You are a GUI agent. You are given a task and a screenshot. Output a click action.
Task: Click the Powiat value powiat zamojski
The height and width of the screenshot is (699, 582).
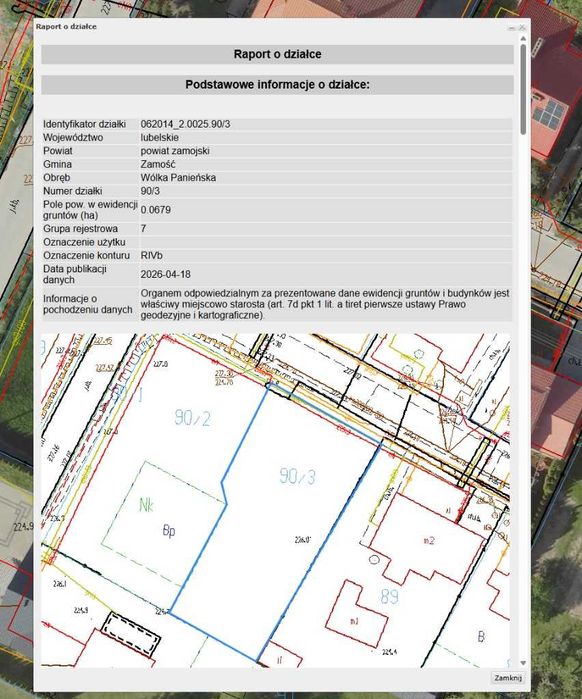tap(175, 151)
